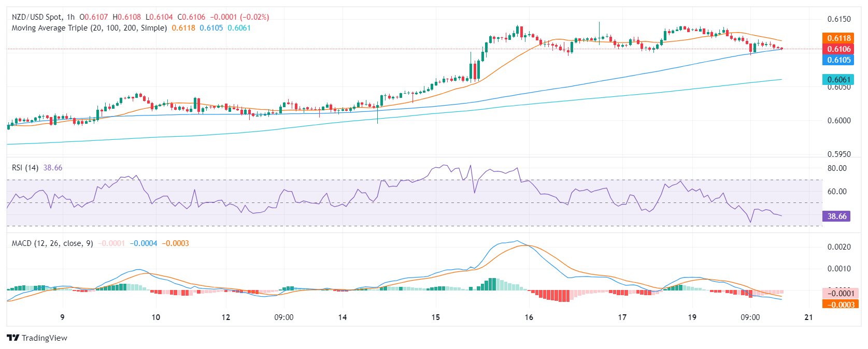Click the 0.0020 level on MACD scale
Screen dimensions: 868x349
pyautogui.click(x=838, y=247)
